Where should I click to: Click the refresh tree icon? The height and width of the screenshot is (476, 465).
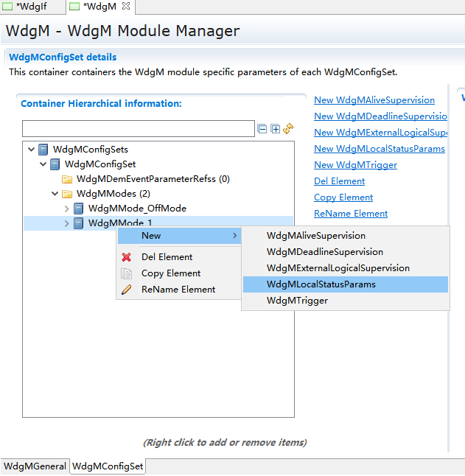[288, 129]
